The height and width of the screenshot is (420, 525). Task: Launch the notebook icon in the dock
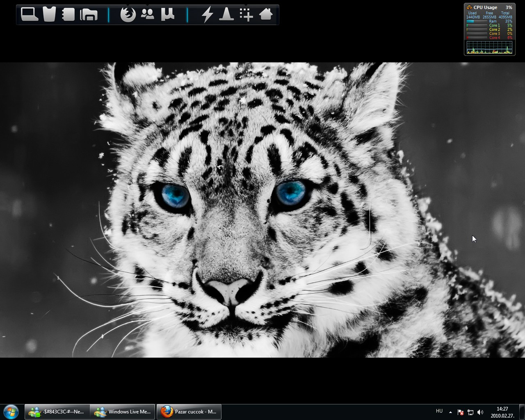click(x=68, y=14)
